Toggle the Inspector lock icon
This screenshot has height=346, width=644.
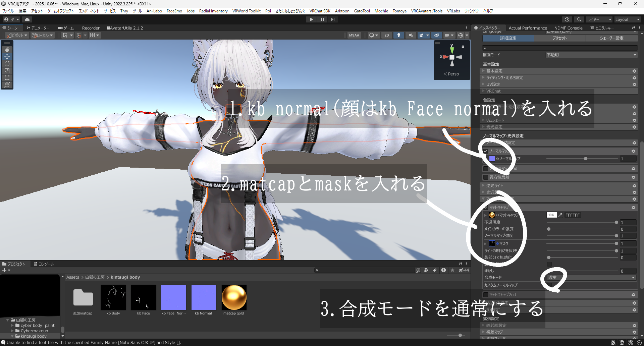coord(634,28)
